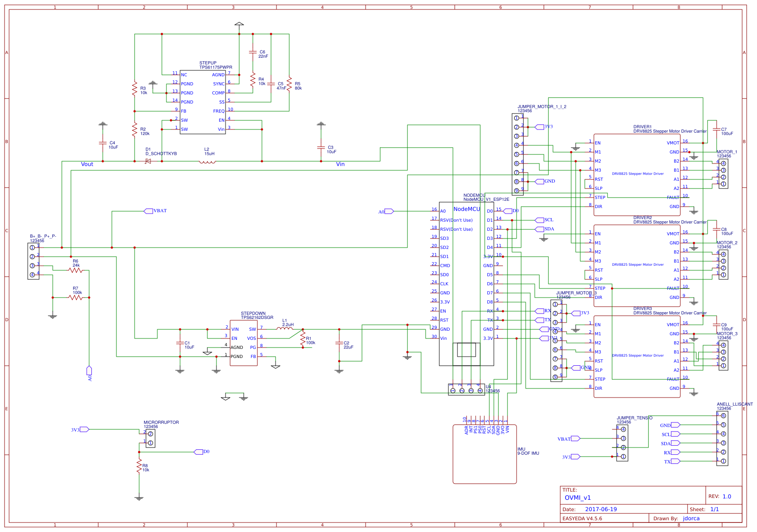The height and width of the screenshot is (532, 757).
Task: Click the author name jdorca
Action: (691, 518)
